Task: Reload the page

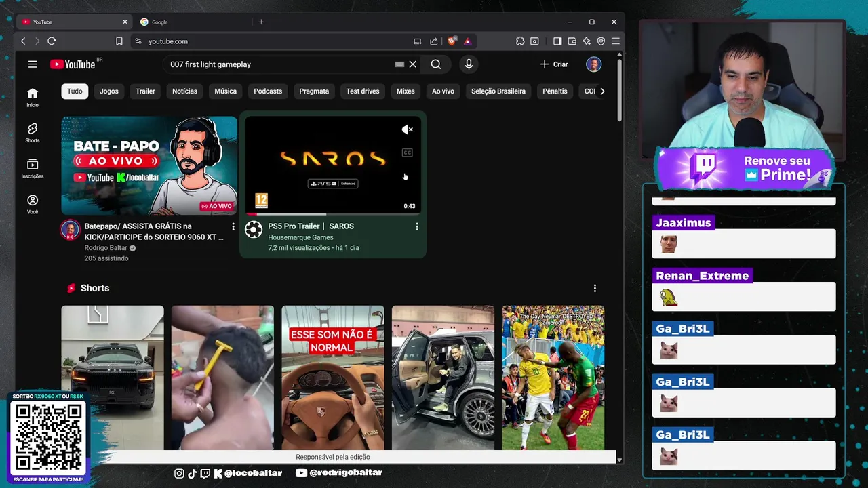Action: coord(52,41)
